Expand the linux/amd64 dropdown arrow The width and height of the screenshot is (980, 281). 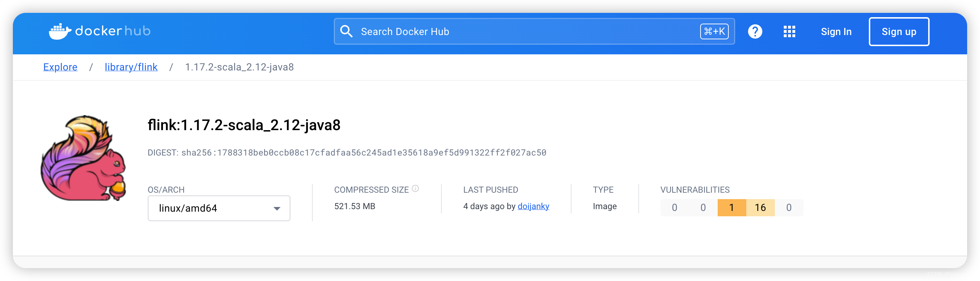pyautogui.click(x=277, y=208)
